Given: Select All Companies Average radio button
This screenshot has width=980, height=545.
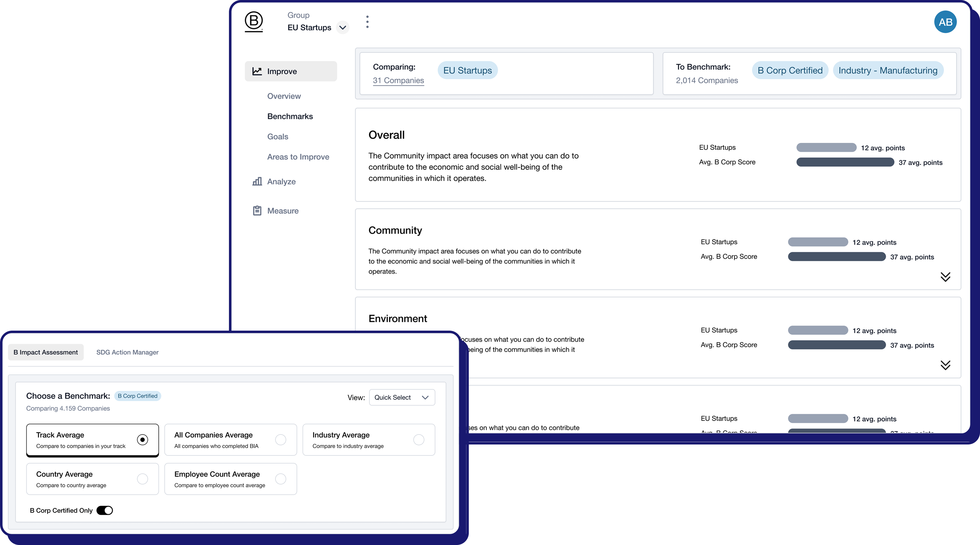Looking at the screenshot, I should pos(280,440).
